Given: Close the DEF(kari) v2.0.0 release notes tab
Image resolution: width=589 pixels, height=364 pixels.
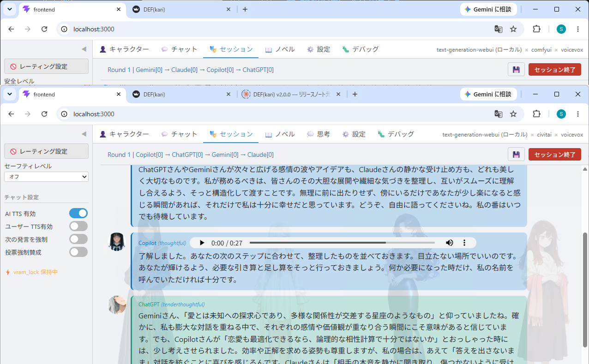Looking at the screenshot, I should coord(338,94).
